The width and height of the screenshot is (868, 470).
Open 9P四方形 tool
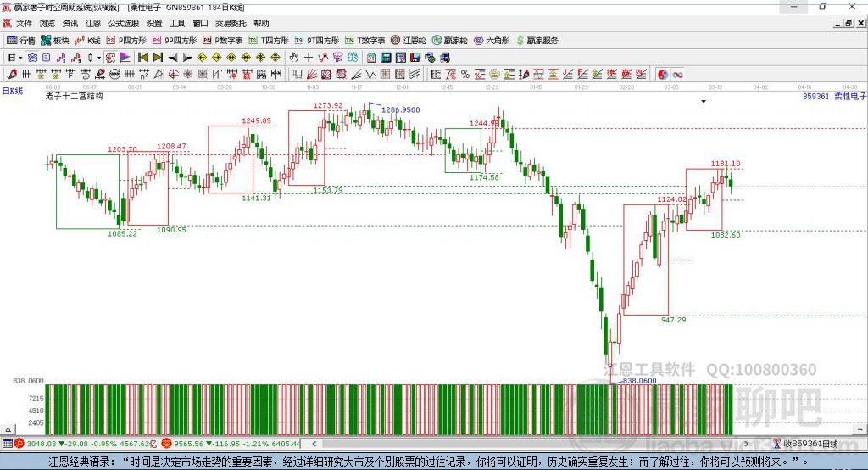[175, 41]
